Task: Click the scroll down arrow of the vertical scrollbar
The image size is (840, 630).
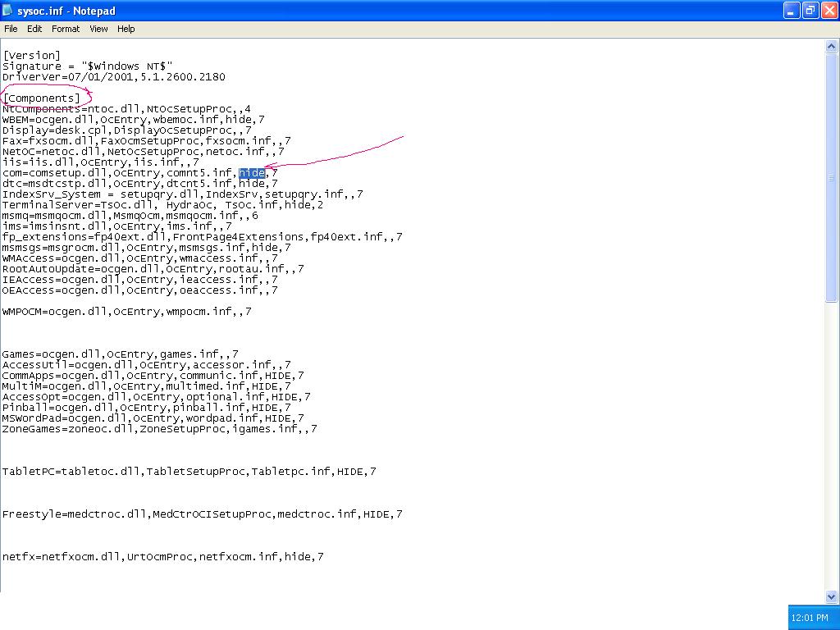Action: tap(831, 596)
